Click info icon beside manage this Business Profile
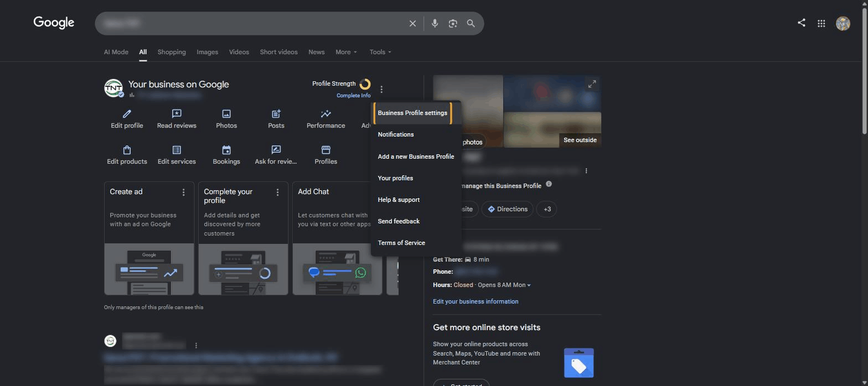The width and height of the screenshot is (868, 386). point(549,184)
